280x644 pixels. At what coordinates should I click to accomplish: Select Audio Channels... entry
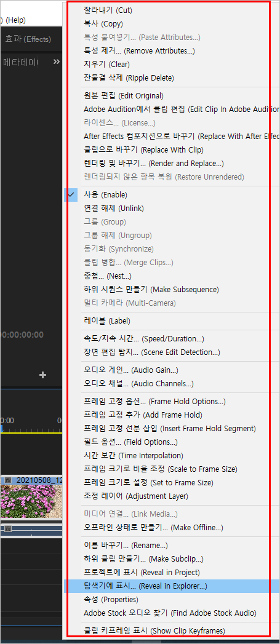click(172, 384)
